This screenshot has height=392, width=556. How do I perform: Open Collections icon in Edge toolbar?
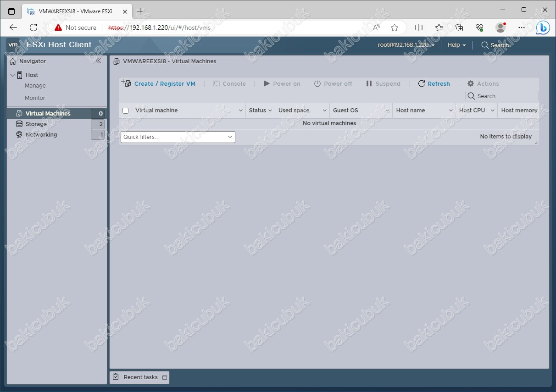click(x=459, y=28)
